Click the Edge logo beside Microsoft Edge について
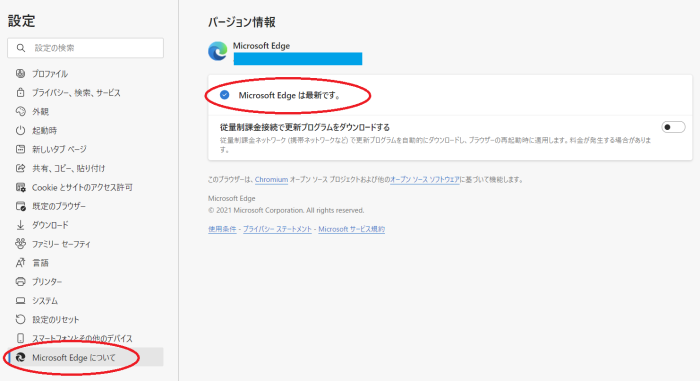The height and width of the screenshot is (381, 700). pyautogui.click(x=21, y=357)
